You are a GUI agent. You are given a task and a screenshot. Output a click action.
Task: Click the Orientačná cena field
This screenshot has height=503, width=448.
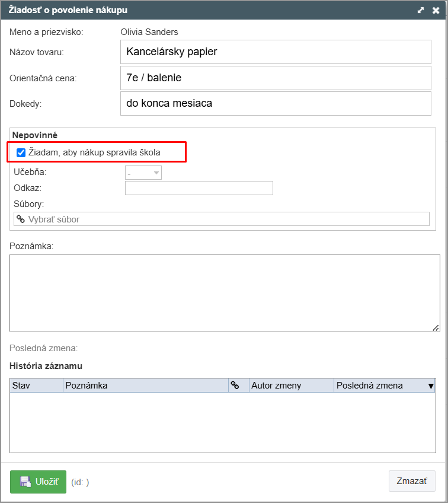276,78
